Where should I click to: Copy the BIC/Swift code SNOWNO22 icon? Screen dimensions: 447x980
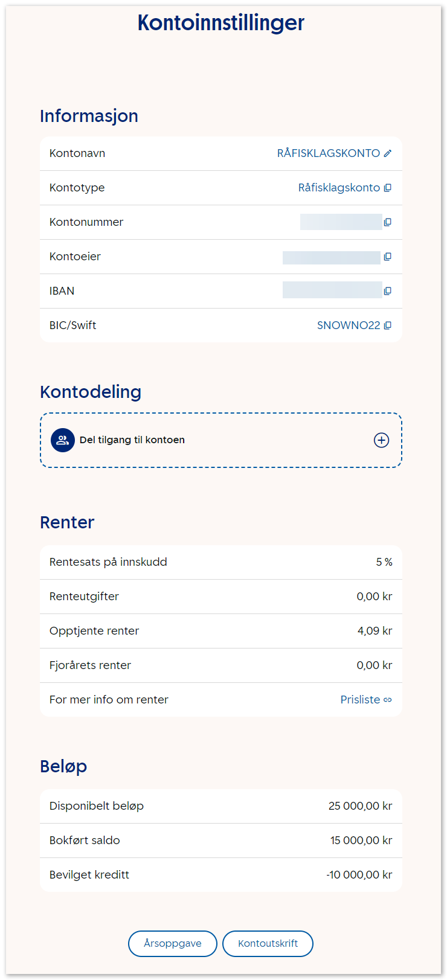coord(388,325)
